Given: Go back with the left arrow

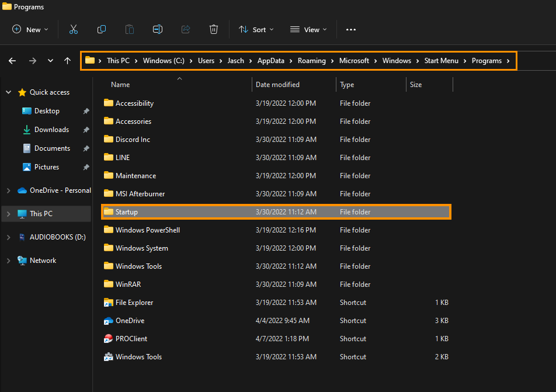Looking at the screenshot, I should pyautogui.click(x=12, y=61).
